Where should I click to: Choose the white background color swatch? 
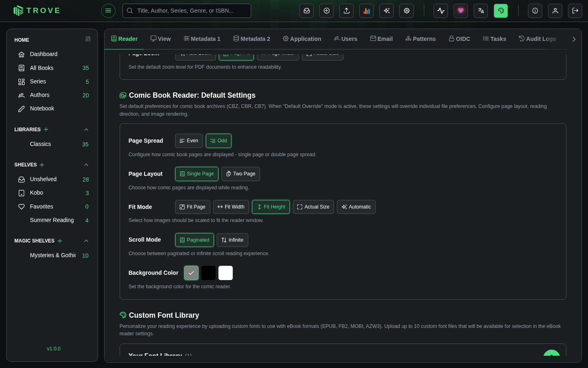(x=225, y=273)
